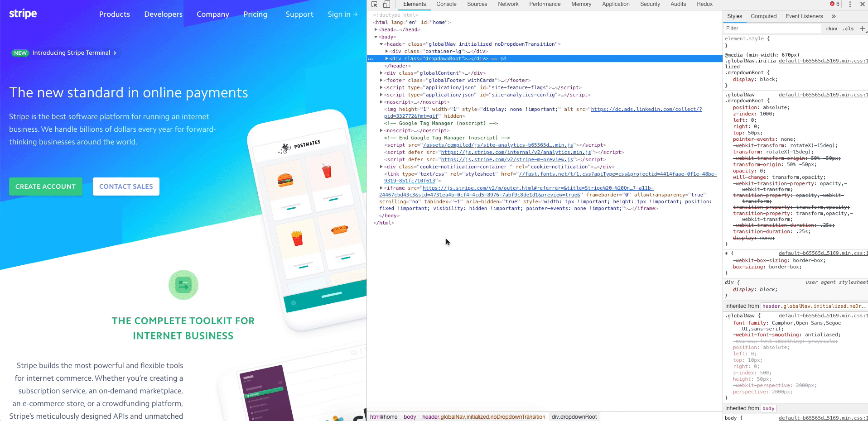The height and width of the screenshot is (421, 868).
Task: Expand the site-feature-flags script node
Action: tap(381, 87)
